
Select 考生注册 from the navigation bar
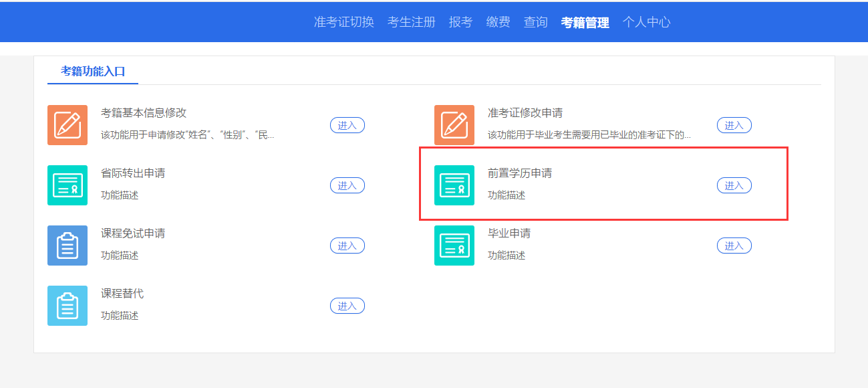coord(411,21)
